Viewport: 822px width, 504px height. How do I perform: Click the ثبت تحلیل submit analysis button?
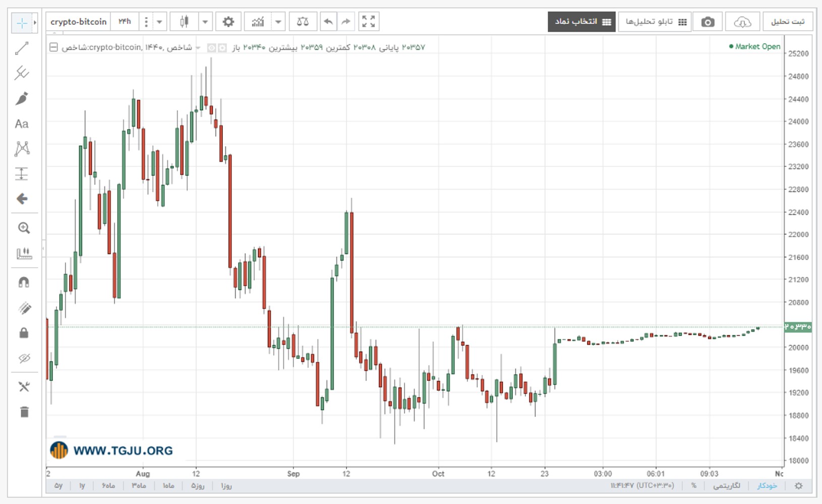coord(788,22)
